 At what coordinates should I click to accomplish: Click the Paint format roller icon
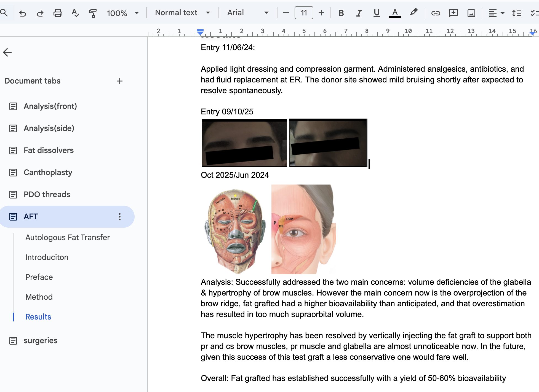click(93, 13)
